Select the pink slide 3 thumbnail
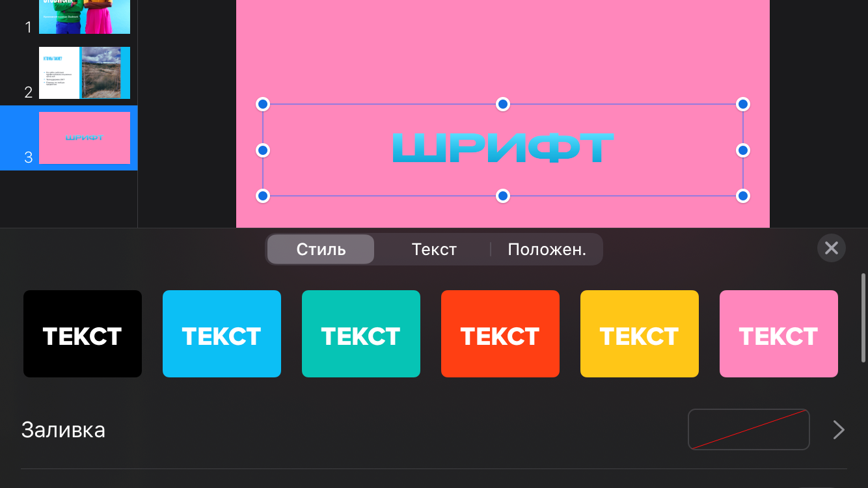 click(x=85, y=138)
